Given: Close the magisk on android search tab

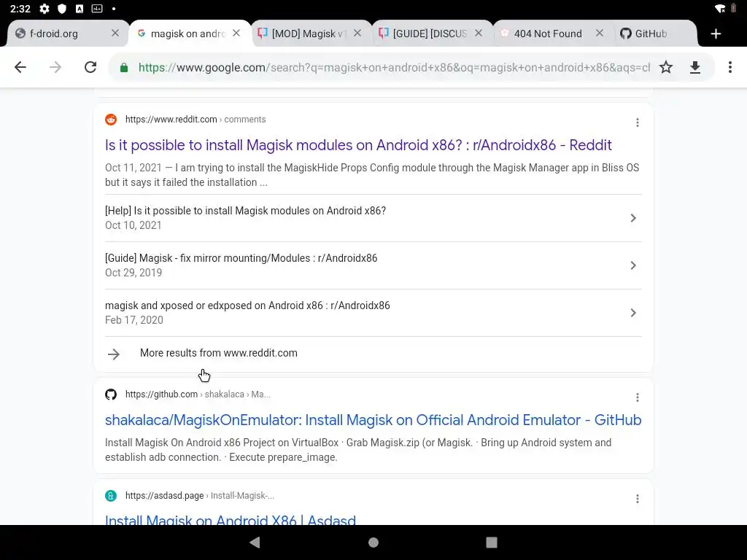Looking at the screenshot, I should pos(236,33).
